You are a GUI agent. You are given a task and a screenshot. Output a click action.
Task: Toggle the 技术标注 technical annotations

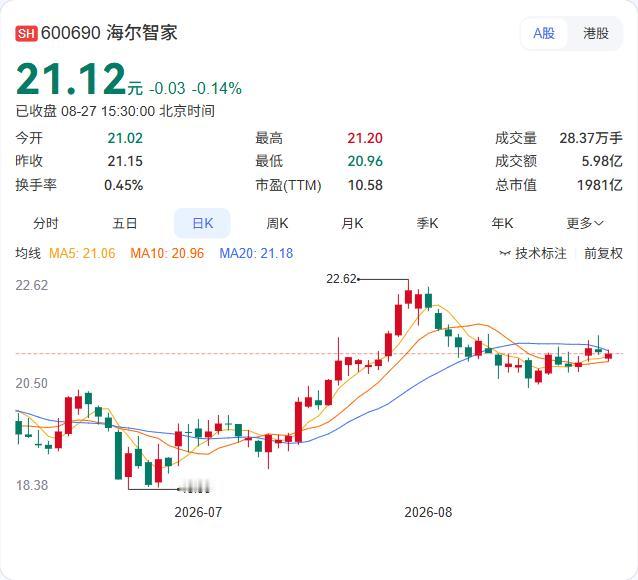533,253
